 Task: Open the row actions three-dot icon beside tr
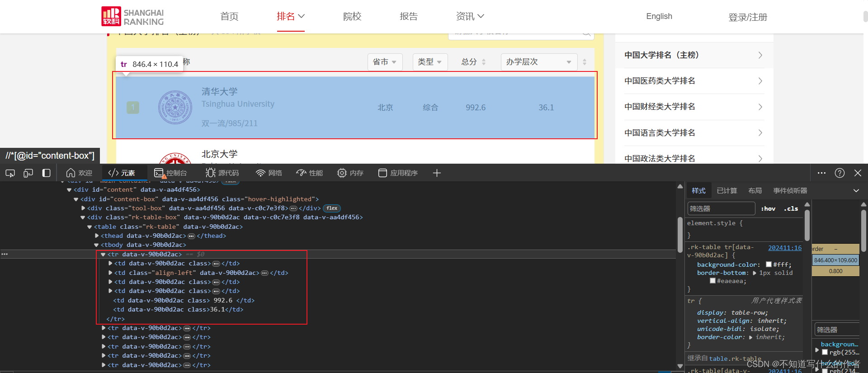coord(5,255)
